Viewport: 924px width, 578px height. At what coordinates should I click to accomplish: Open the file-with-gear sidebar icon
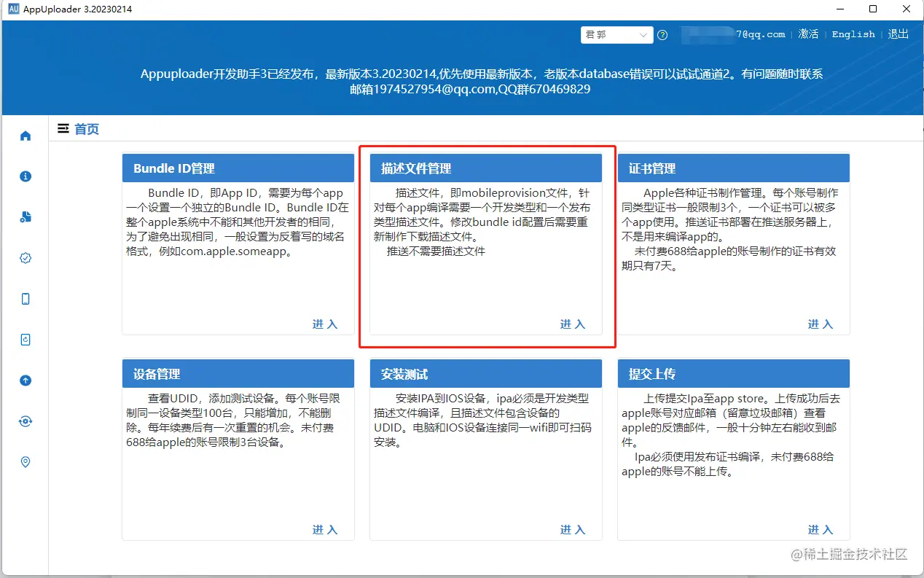point(26,217)
